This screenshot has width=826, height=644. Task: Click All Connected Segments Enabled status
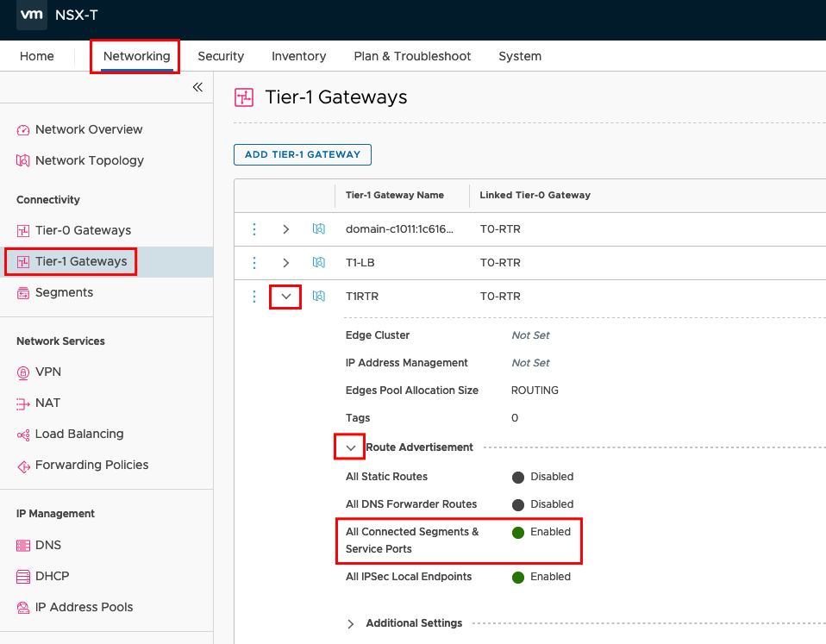[541, 533]
